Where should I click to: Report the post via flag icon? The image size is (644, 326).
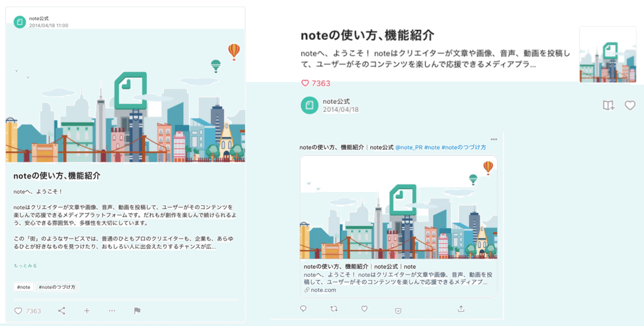tap(137, 311)
